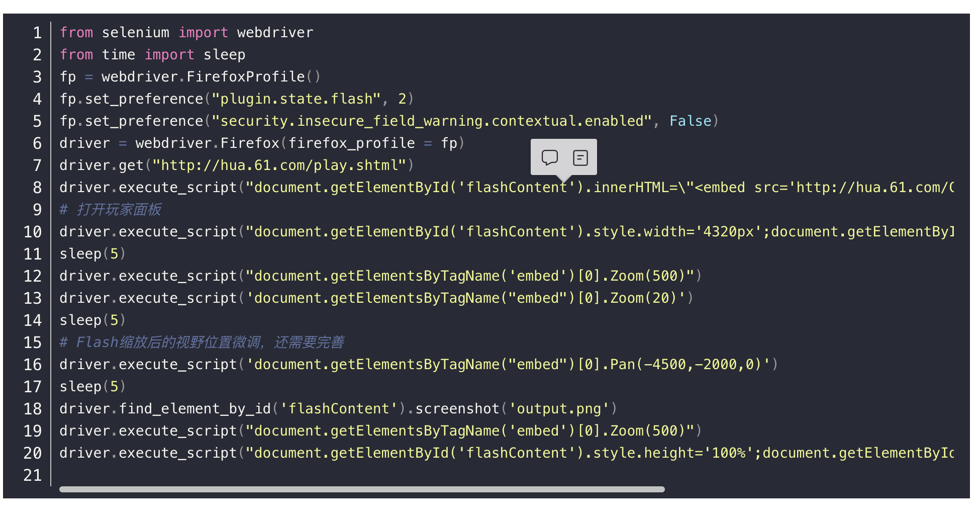Click 'webdriver' at end of line 1

[275, 33]
